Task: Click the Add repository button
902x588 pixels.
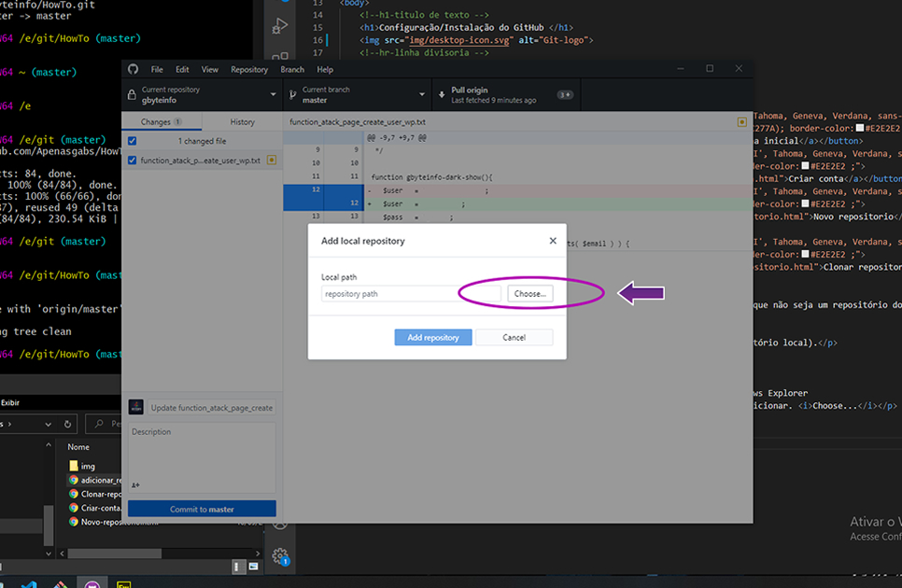Action: click(433, 337)
